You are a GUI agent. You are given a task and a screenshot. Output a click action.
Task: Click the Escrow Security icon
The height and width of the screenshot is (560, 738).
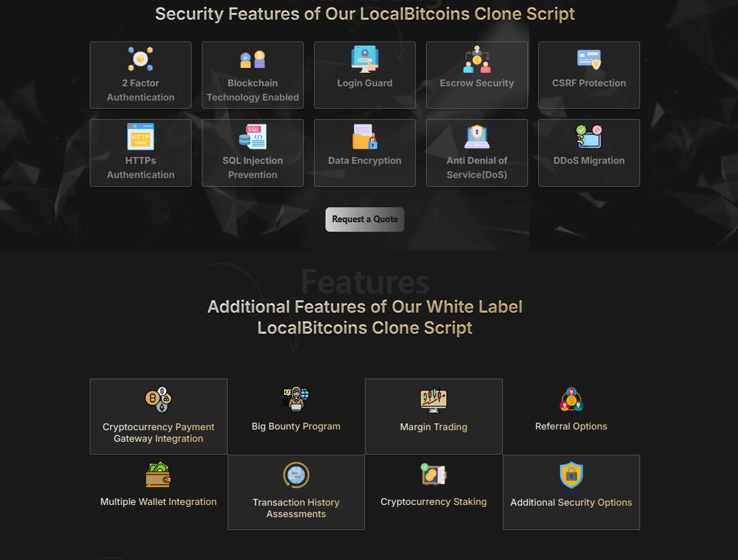pos(476,60)
